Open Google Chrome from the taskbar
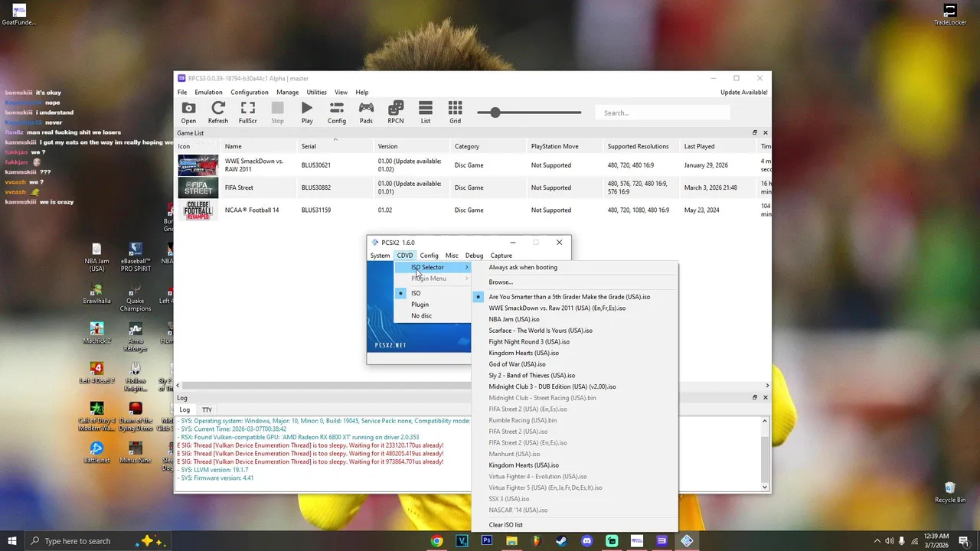 coord(436,541)
